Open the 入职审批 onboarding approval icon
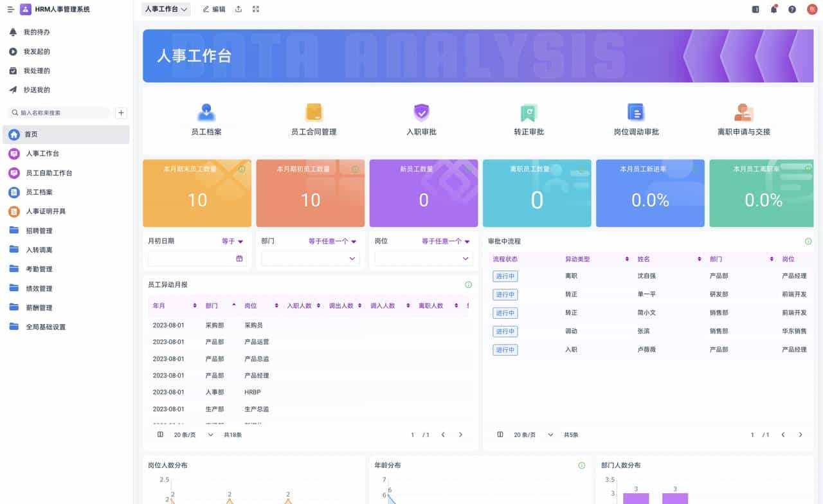The width and height of the screenshot is (823, 504). click(x=421, y=113)
